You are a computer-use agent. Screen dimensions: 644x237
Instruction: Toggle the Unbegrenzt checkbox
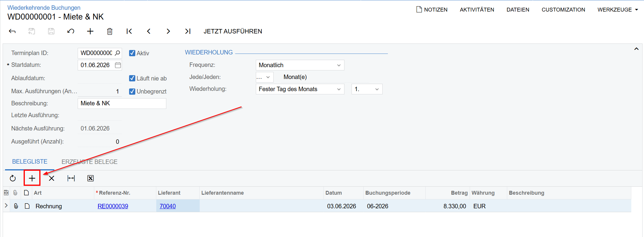(132, 91)
